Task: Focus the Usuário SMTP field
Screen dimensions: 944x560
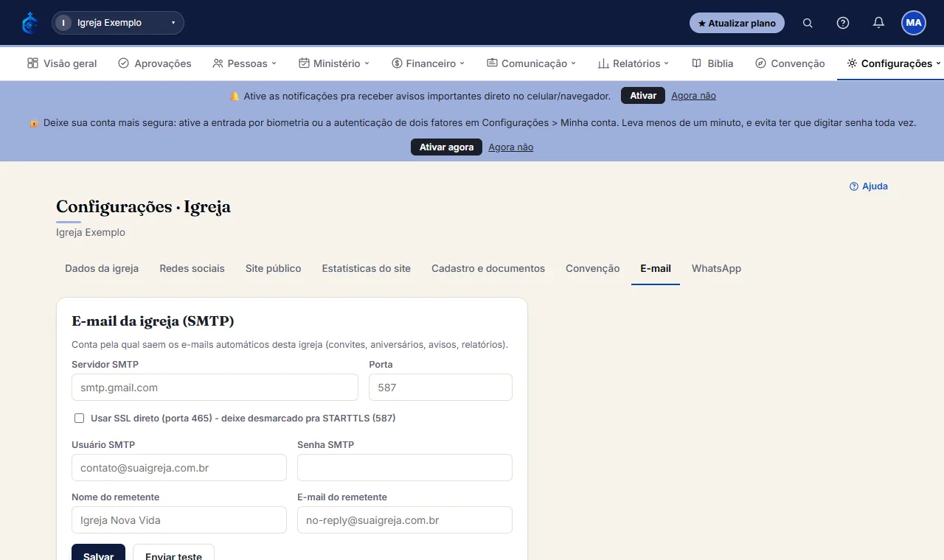Action: coord(179,467)
